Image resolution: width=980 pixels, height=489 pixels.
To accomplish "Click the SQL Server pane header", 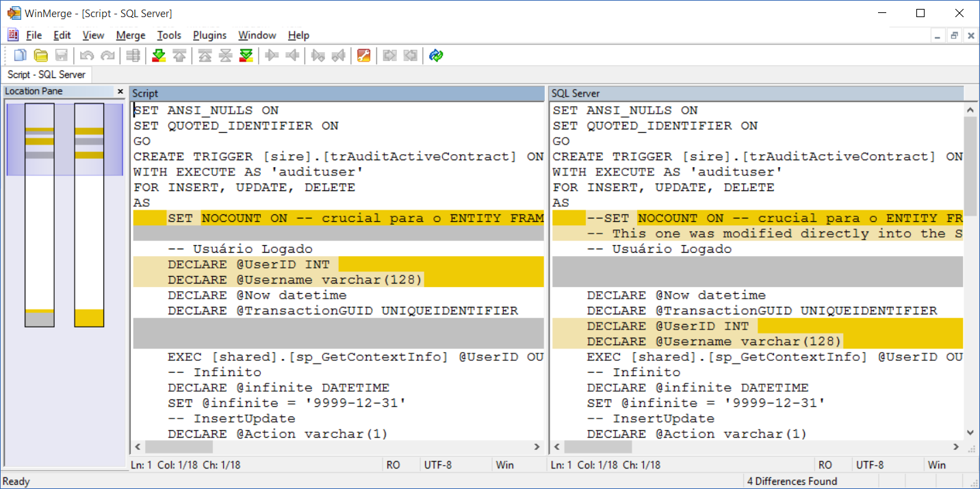I will pyautogui.click(x=756, y=93).
